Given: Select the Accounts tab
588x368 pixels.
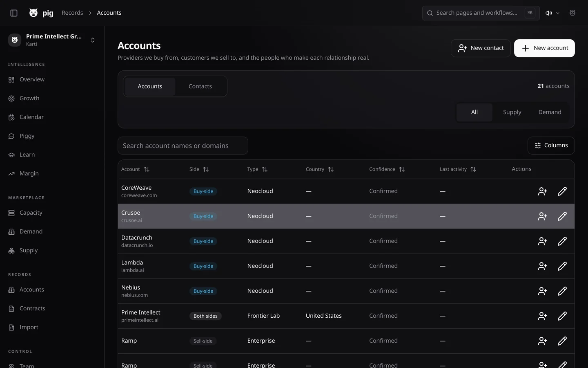Looking at the screenshot, I should tap(150, 86).
